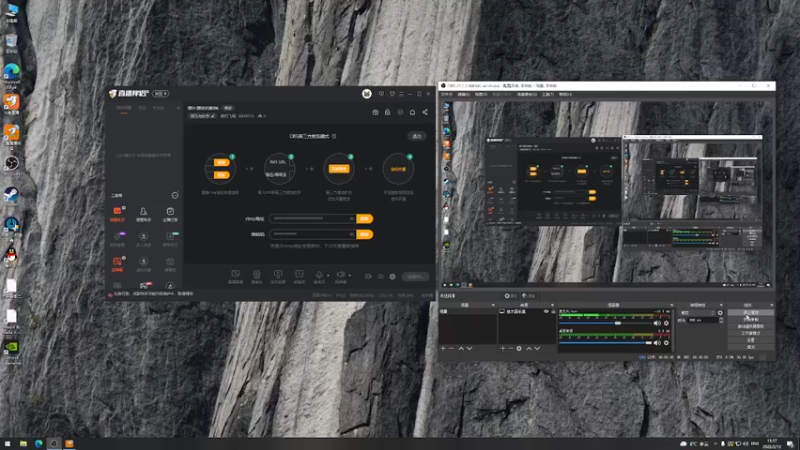Open OBS Studio desktop shortcut icon
This screenshot has width=800, height=450.
[12, 163]
